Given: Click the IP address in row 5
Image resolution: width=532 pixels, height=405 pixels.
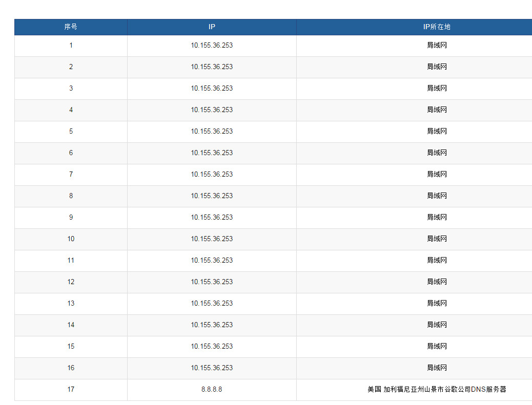Looking at the screenshot, I should tap(212, 131).
